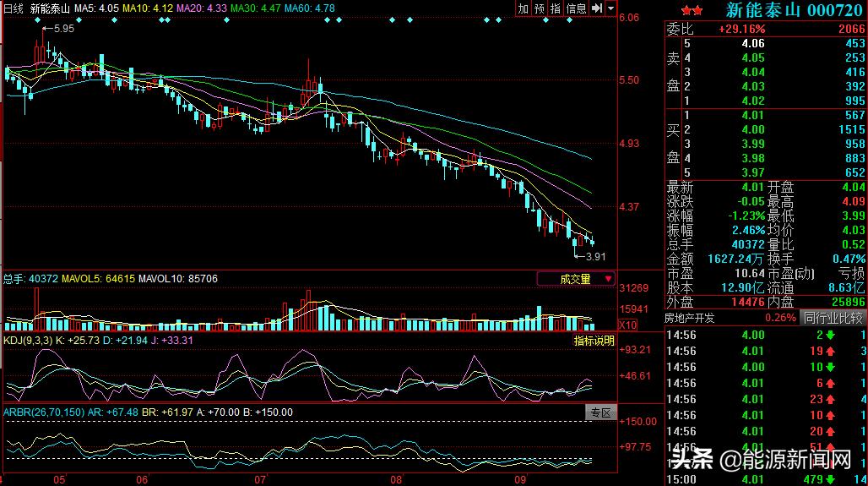Click the 房地产开发 sector label
Image resolution: width=868 pixels, height=486 pixels.
(691, 318)
